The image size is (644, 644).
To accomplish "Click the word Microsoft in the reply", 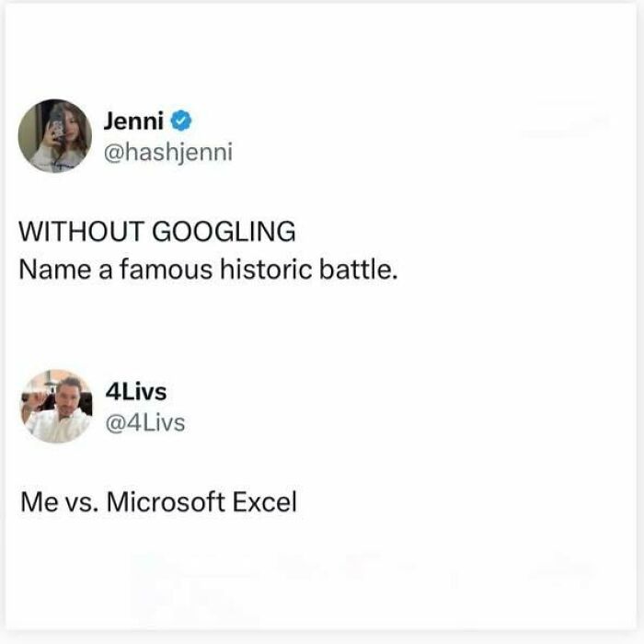I will pyautogui.click(x=166, y=502).
